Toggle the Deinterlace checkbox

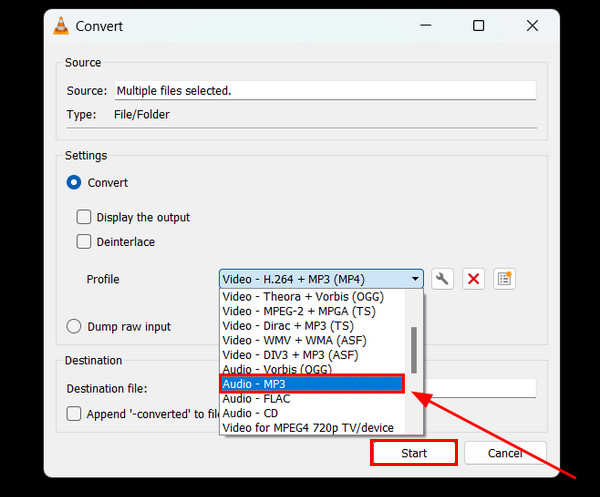84,241
